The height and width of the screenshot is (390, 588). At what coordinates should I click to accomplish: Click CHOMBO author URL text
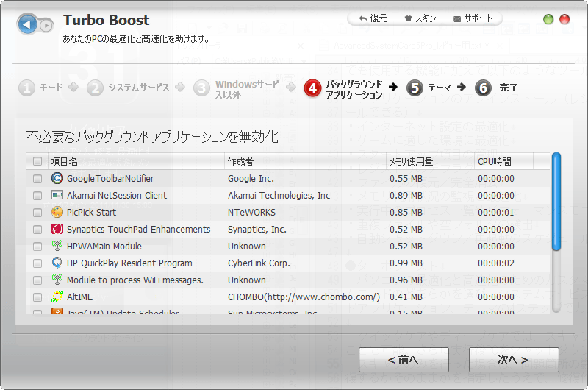(x=304, y=297)
